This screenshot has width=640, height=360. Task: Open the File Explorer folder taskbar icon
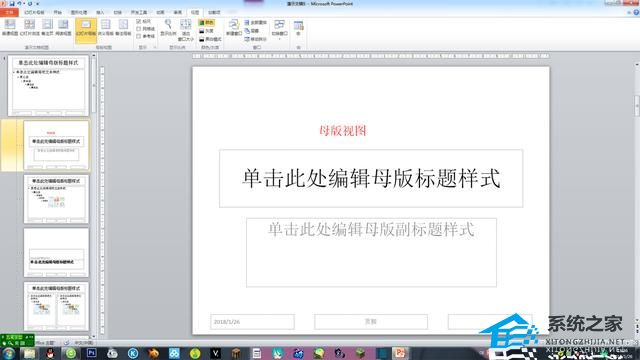29,353
